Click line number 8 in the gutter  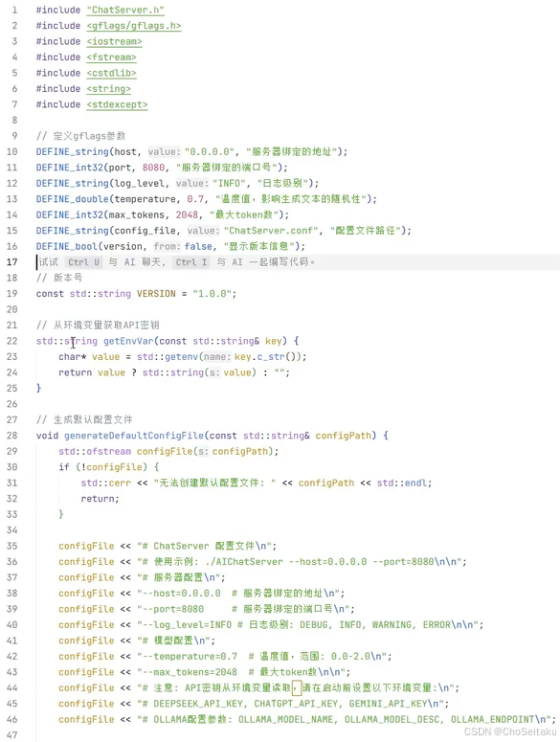[x=14, y=121]
